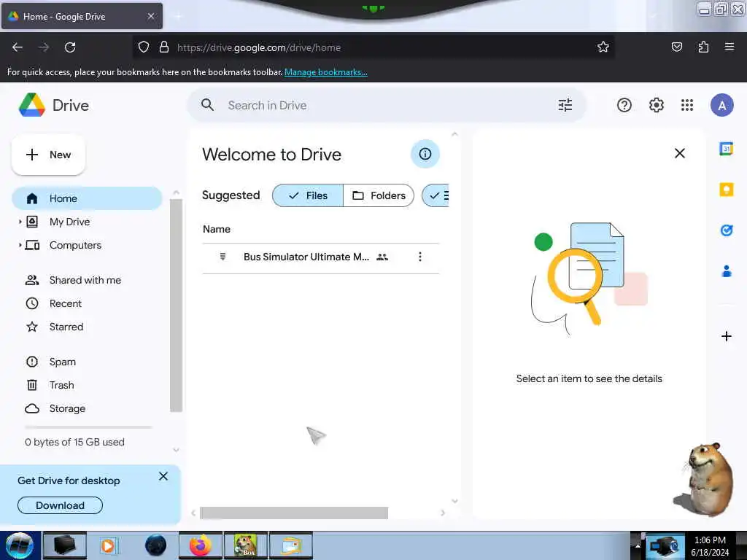Open the Google apps grid
This screenshot has height=560, width=747.
pyautogui.click(x=687, y=105)
